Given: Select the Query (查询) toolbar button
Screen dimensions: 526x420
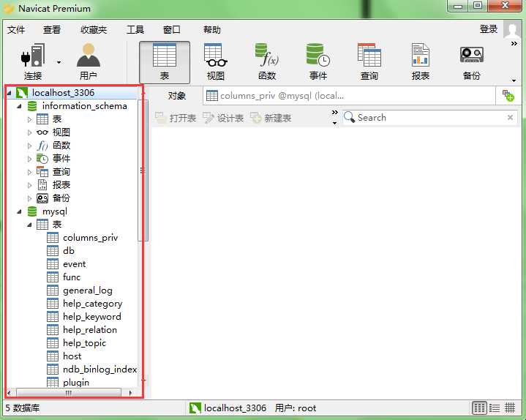Looking at the screenshot, I should click(x=369, y=62).
